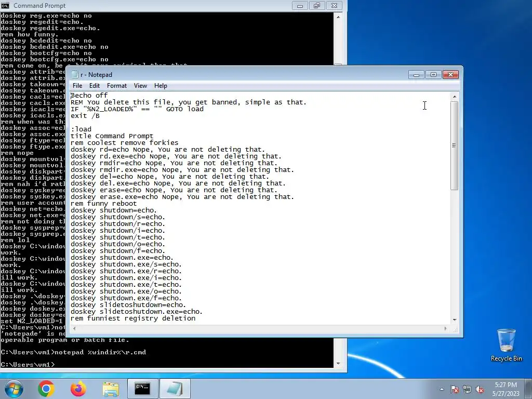Click the 'exit /B' line in Notepad
532x399 pixels.
tap(85, 116)
